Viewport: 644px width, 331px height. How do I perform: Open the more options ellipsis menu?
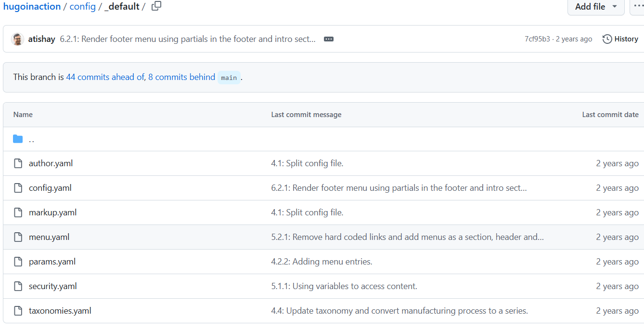(638, 7)
